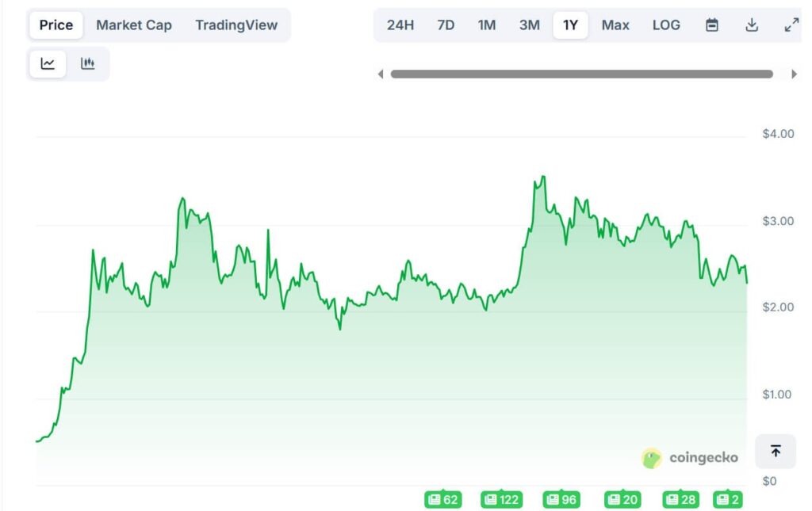Expand the chart to fullscreen
This screenshot has height=511, width=812.
[x=791, y=25]
